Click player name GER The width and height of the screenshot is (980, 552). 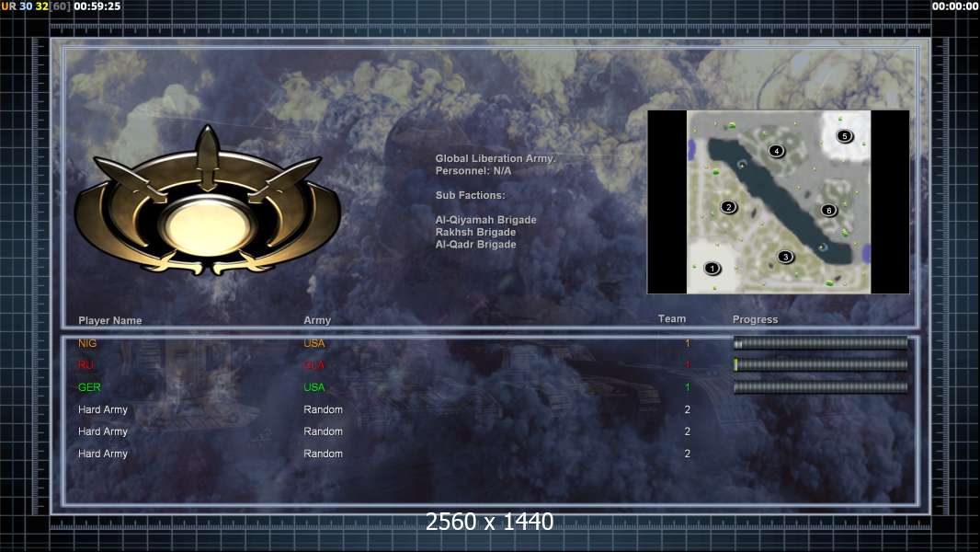[89, 387]
